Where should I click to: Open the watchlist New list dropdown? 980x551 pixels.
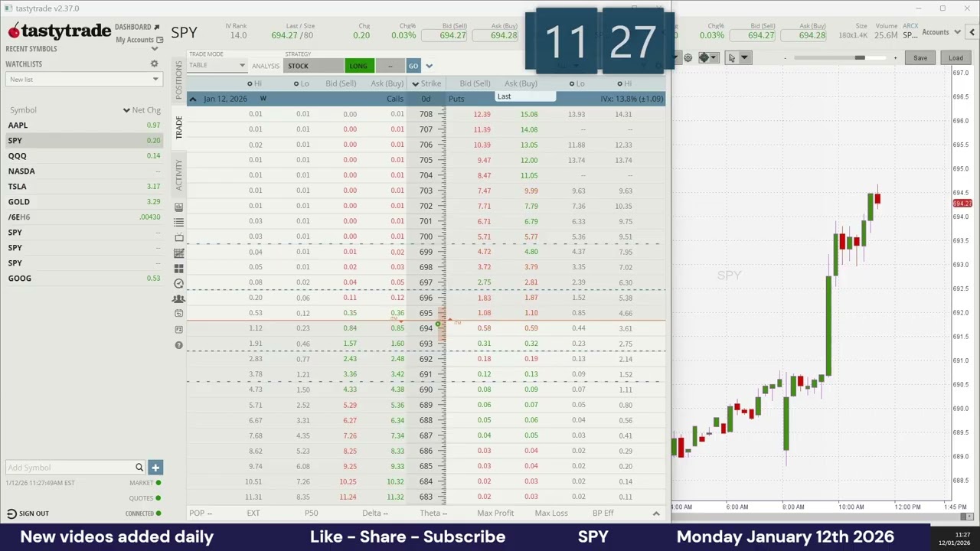click(83, 80)
